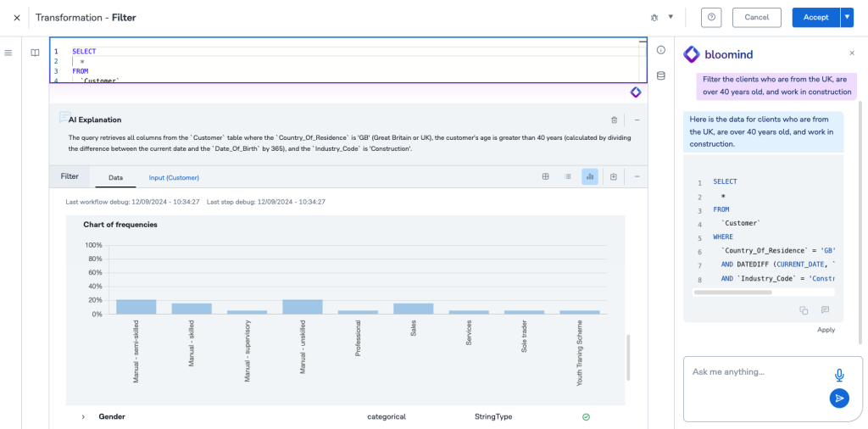
Task: Delete the AI Explanation with trash icon
Action: click(x=614, y=120)
